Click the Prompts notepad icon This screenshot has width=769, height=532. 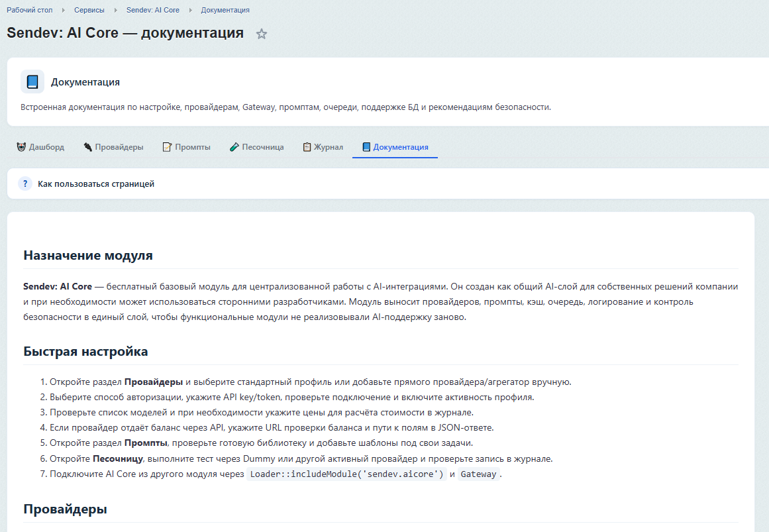click(167, 146)
